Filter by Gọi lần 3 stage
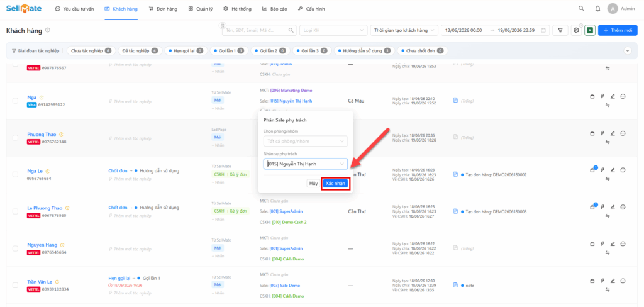This screenshot has width=644, height=307. 311,51
